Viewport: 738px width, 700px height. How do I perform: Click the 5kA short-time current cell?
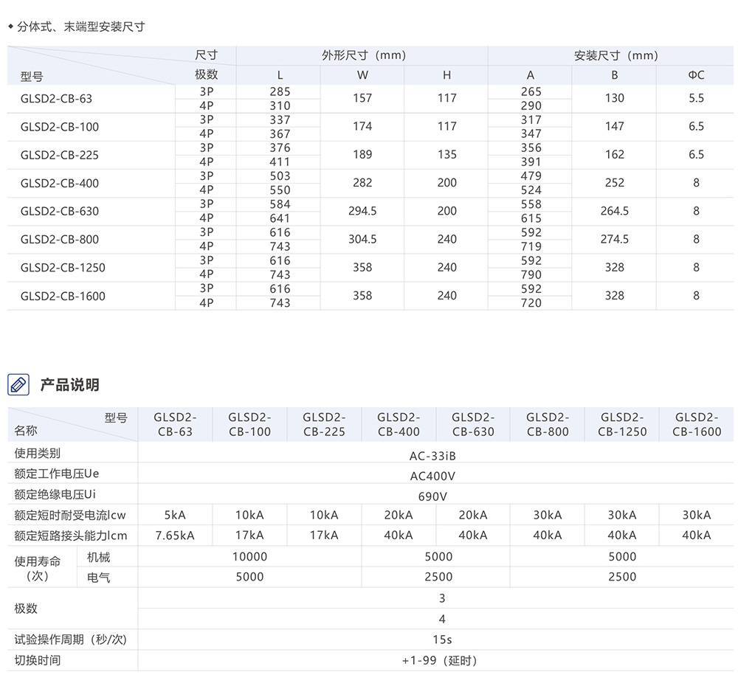point(175,515)
